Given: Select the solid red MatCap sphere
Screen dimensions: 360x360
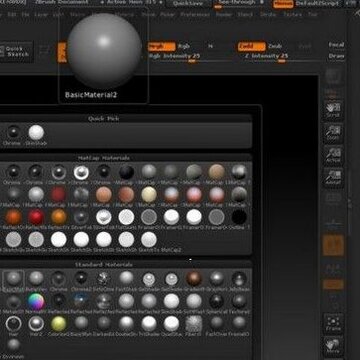Looking at the screenshot, I should coord(59,194).
